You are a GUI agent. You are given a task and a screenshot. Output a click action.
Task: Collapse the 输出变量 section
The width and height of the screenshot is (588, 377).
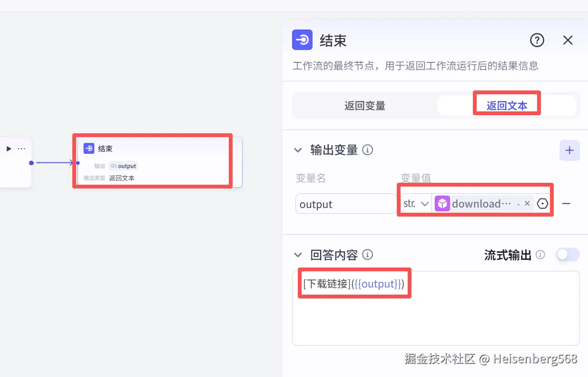298,150
